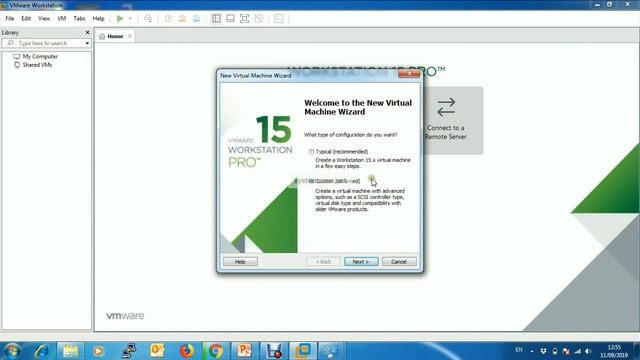Open Windows Explorer from the taskbar
Screen dimensions: 640x360
pyautogui.click(x=70, y=351)
